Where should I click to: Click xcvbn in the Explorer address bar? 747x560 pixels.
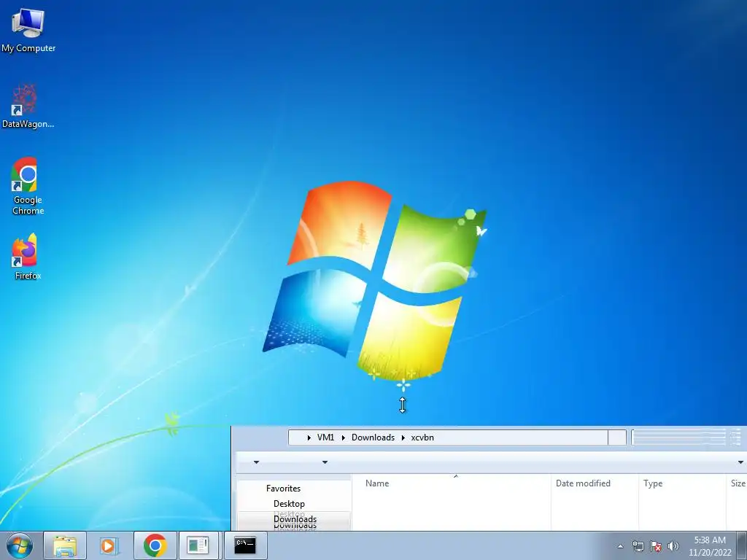(422, 437)
